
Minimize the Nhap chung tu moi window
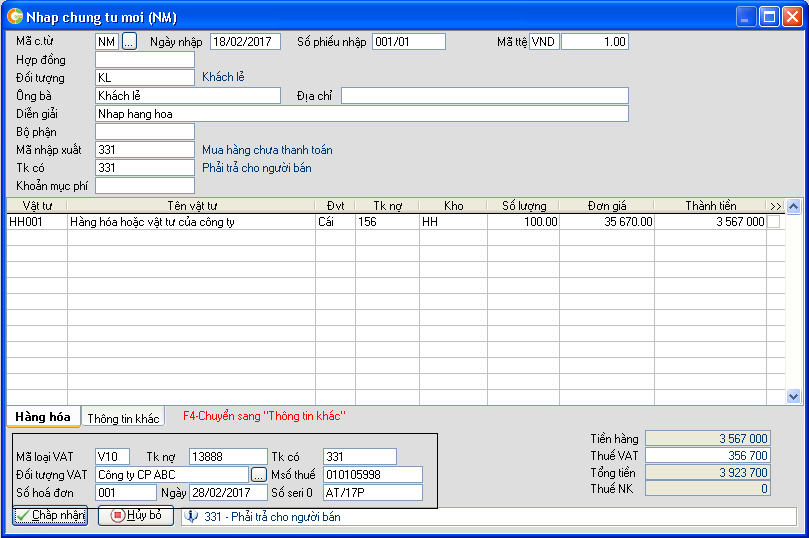[x=746, y=17]
